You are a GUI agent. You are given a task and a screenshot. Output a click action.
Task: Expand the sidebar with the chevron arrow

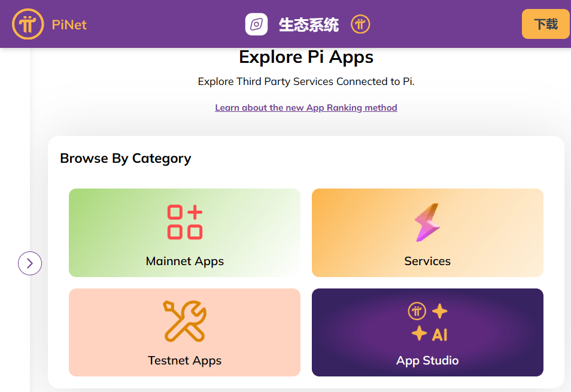(30, 263)
